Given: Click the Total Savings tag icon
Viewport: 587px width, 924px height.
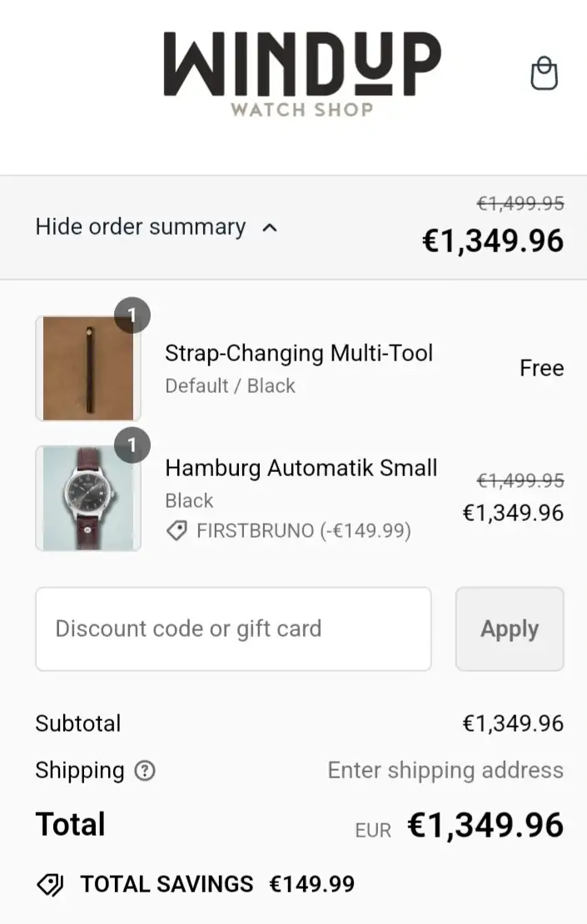Looking at the screenshot, I should [51, 884].
